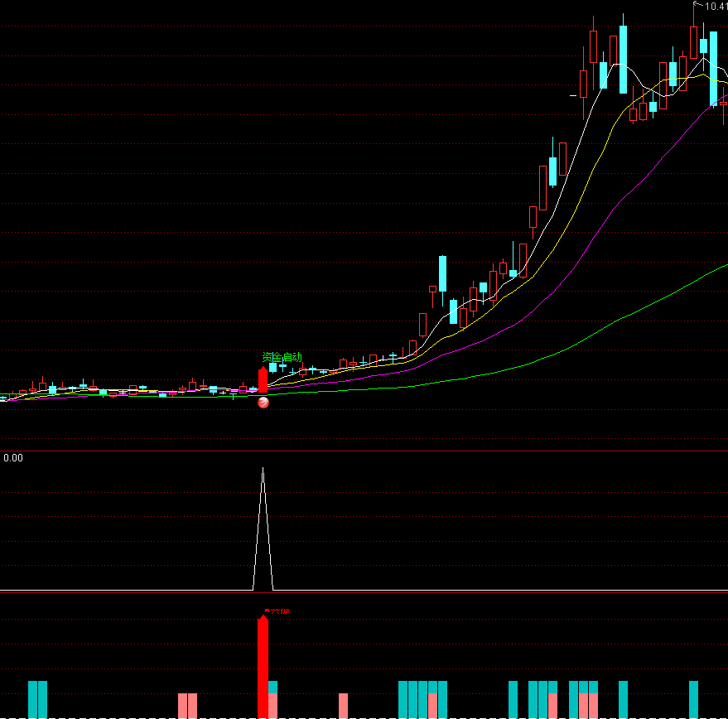
Task: Click the 0.00 indicator value label
Action: pyautogui.click(x=13, y=457)
